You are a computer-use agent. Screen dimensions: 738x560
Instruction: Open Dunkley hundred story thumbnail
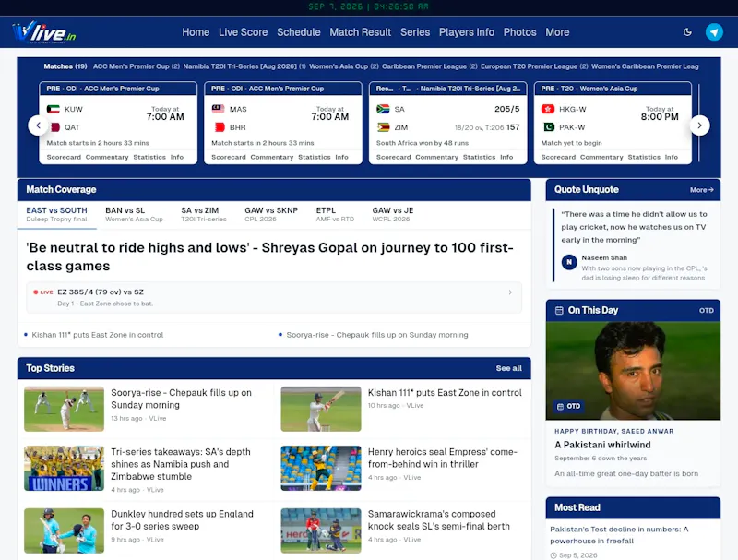(x=64, y=530)
